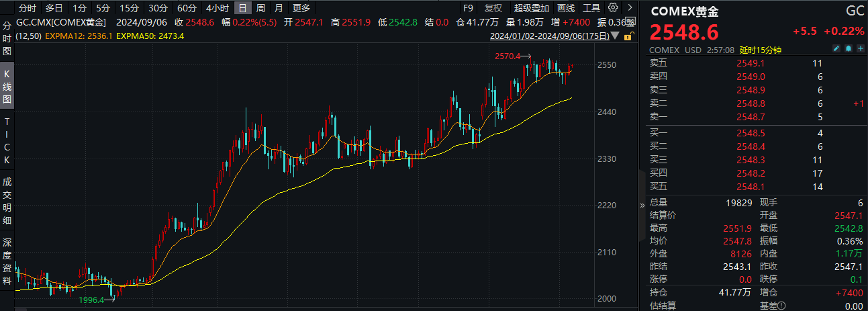The width and height of the screenshot is (868, 311).
Task: Open the 更多 periods dropdown
Action: 301,8
